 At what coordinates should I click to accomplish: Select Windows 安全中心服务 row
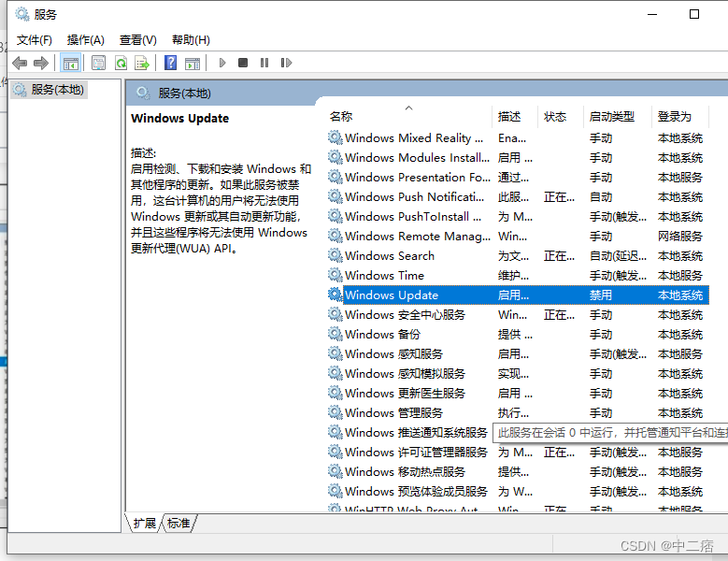point(518,315)
